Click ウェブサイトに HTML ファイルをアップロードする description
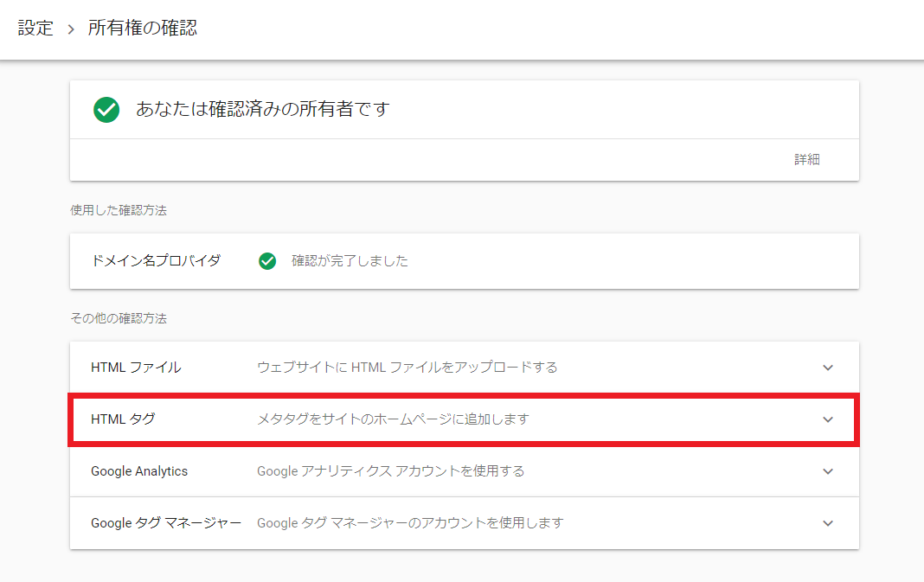The image size is (924, 582). click(407, 368)
